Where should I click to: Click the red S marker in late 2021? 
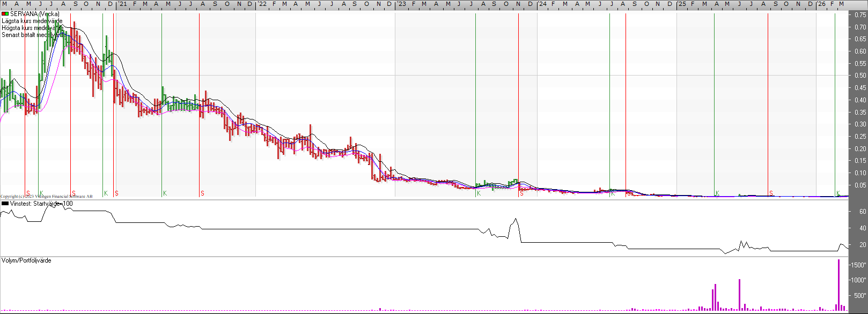202,193
